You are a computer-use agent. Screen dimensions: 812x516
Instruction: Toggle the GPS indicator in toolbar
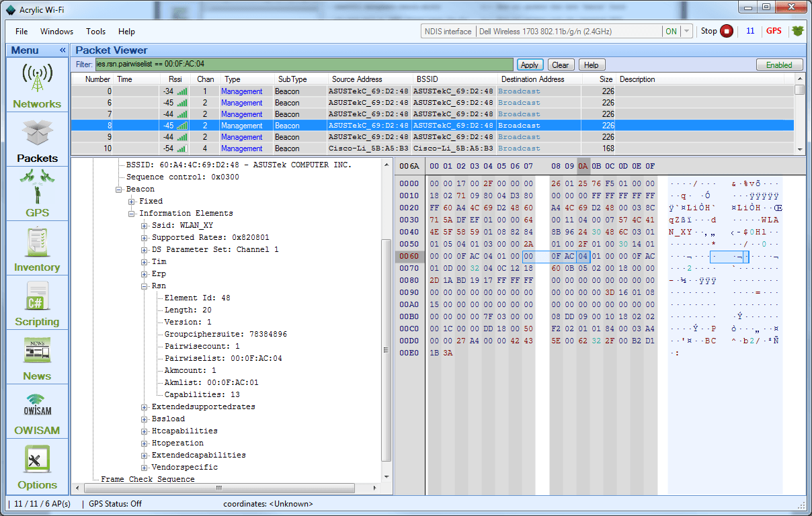774,31
